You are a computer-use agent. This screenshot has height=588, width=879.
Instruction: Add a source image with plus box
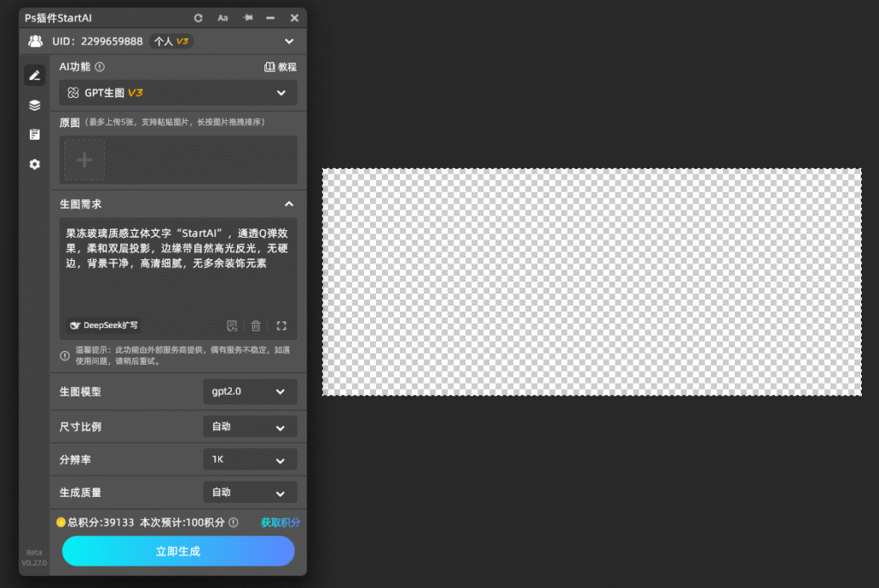[x=84, y=161]
